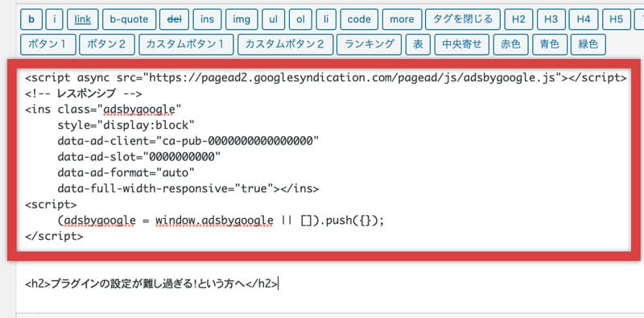Click the bold 'b' quicktag button

pos(31,19)
